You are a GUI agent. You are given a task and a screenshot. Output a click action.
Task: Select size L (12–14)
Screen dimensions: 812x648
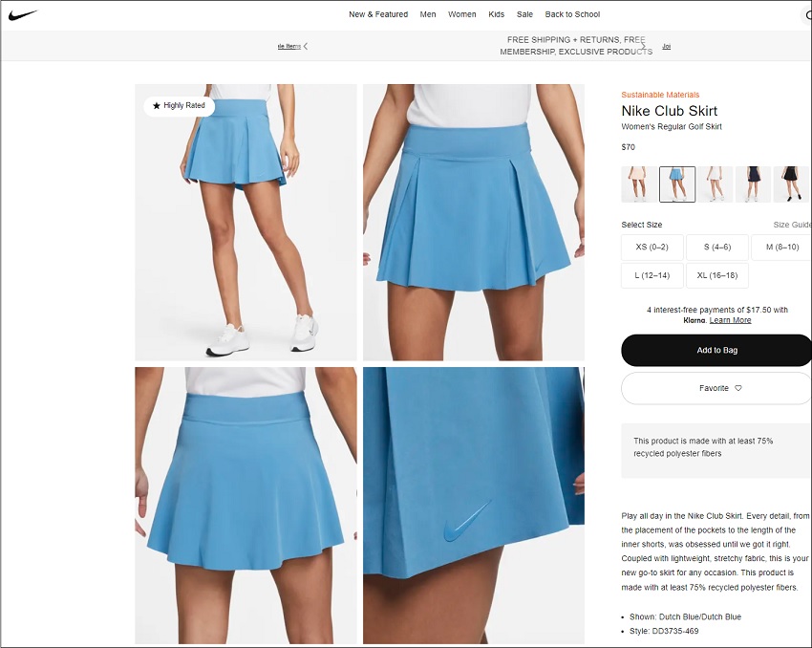click(x=652, y=275)
